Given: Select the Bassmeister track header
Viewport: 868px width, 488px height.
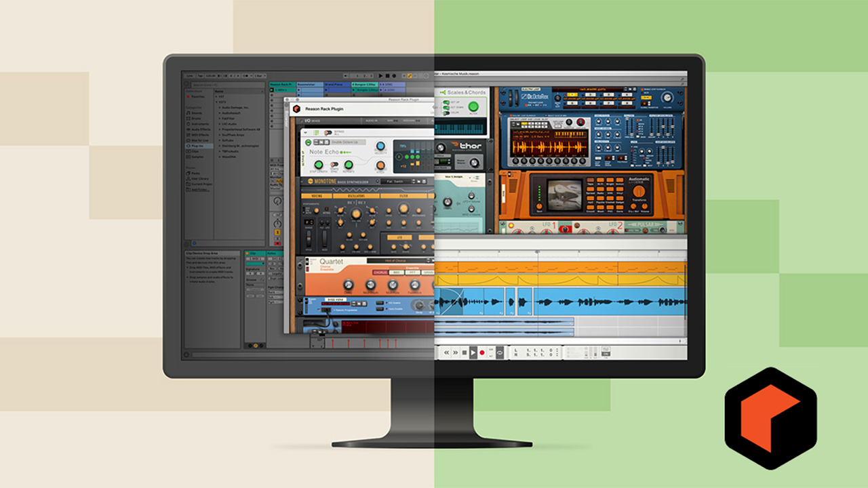Looking at the screenshot, I should click(310, 84).
